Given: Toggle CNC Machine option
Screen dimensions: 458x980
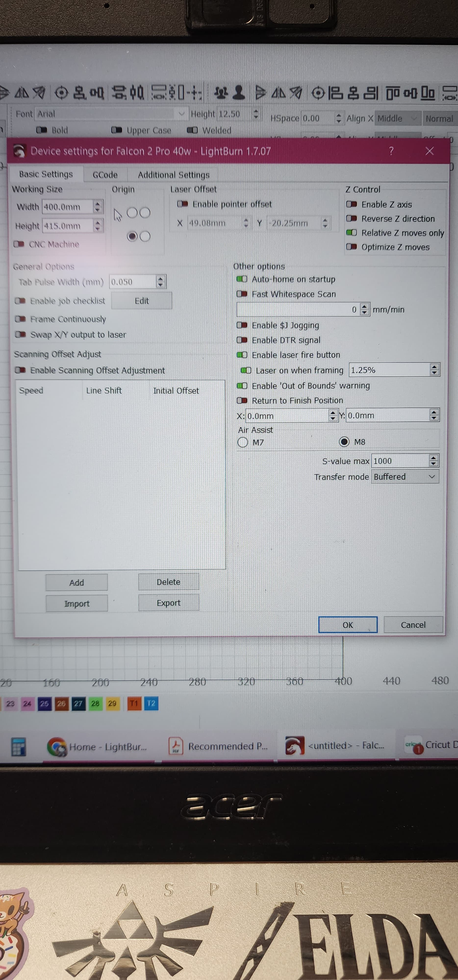Looking at the screenshot, I should coord(19,244).
